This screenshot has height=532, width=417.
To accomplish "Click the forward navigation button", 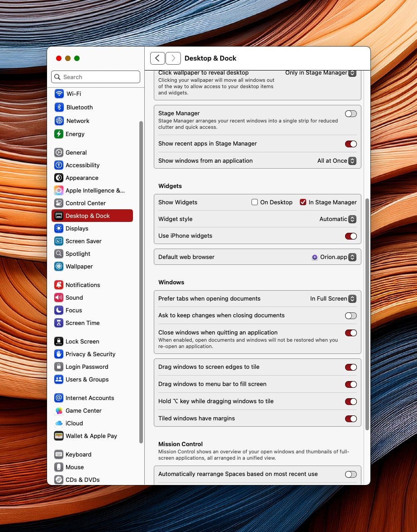I will coord(173,58).
